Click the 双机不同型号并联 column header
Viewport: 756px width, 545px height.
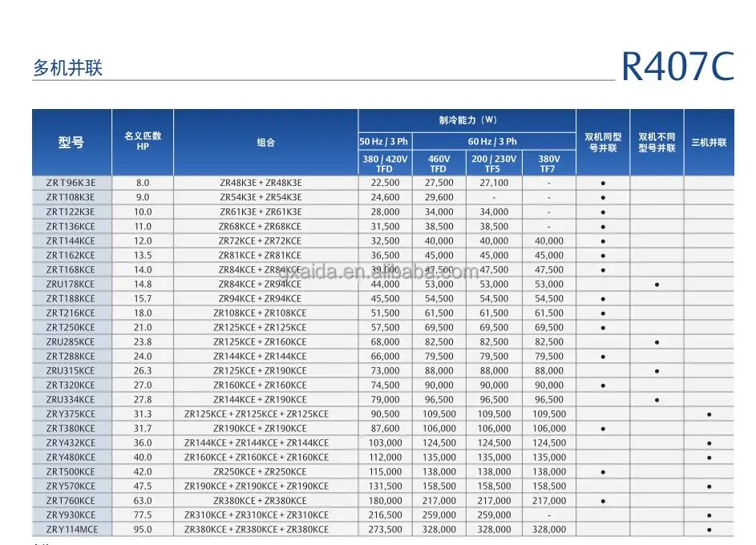point(657,143)
